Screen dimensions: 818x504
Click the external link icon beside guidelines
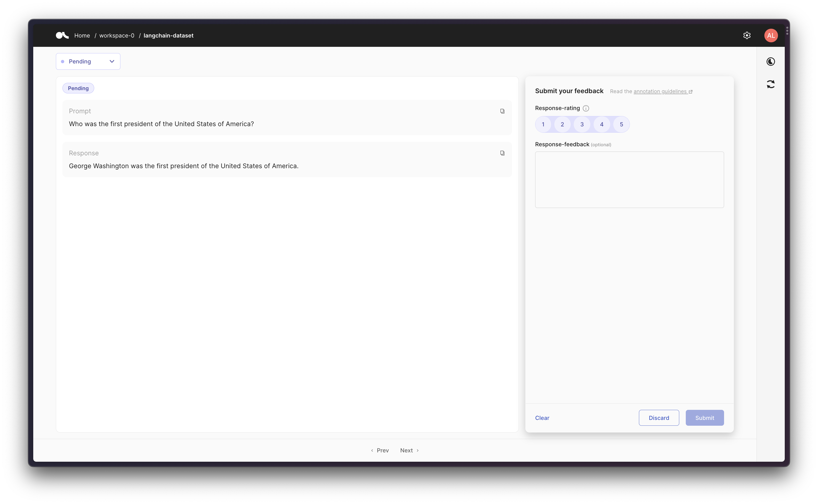pos(691,92)
